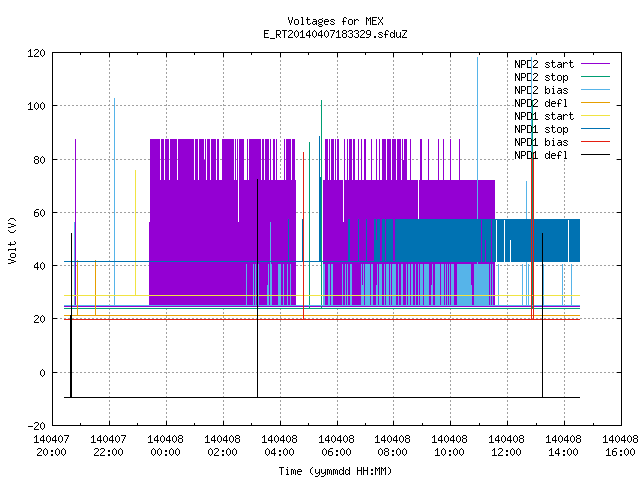Click the yellow NPD1 start legend line
Viewport: 640px width, 480px height.
[595, 116]
